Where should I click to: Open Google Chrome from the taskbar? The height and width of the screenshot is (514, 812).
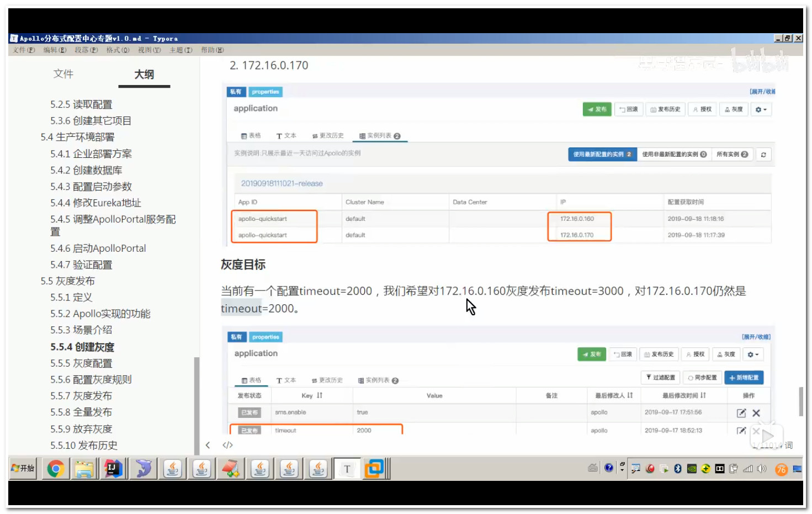(55, 469)
